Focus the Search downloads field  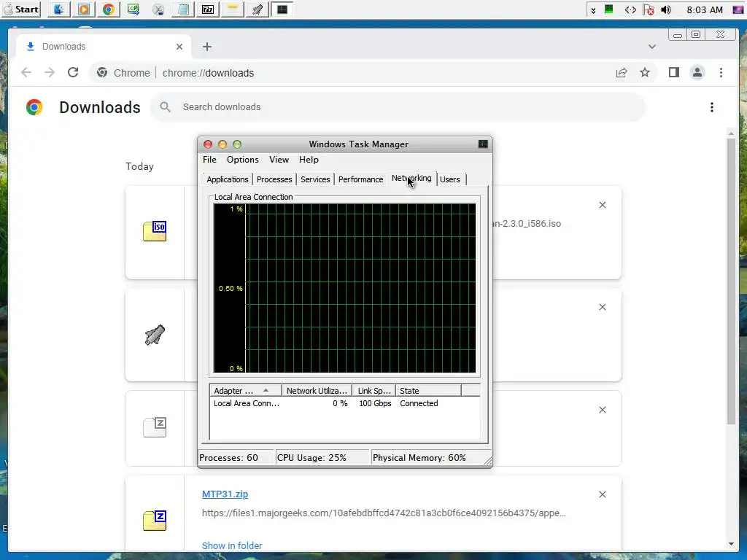(398, 106)
